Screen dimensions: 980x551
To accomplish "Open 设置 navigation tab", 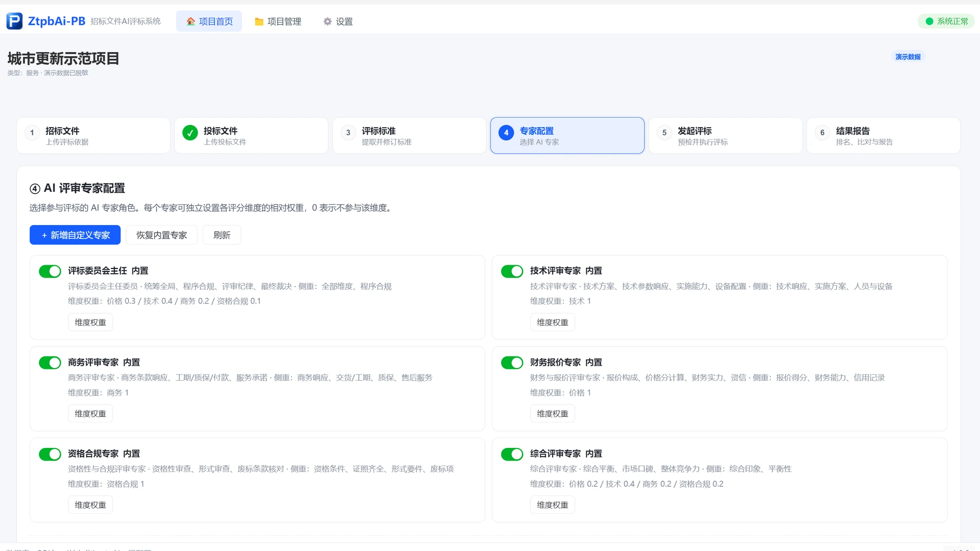I will [x=338, y=21].
